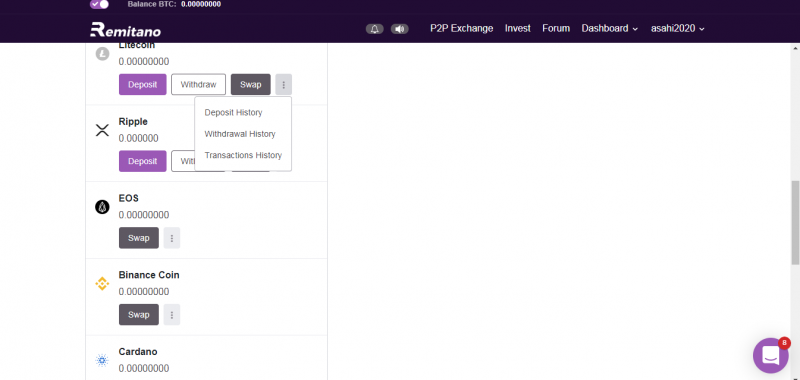
Task: Click the EOS 0.00000000 balance
Action: (144, 215)
